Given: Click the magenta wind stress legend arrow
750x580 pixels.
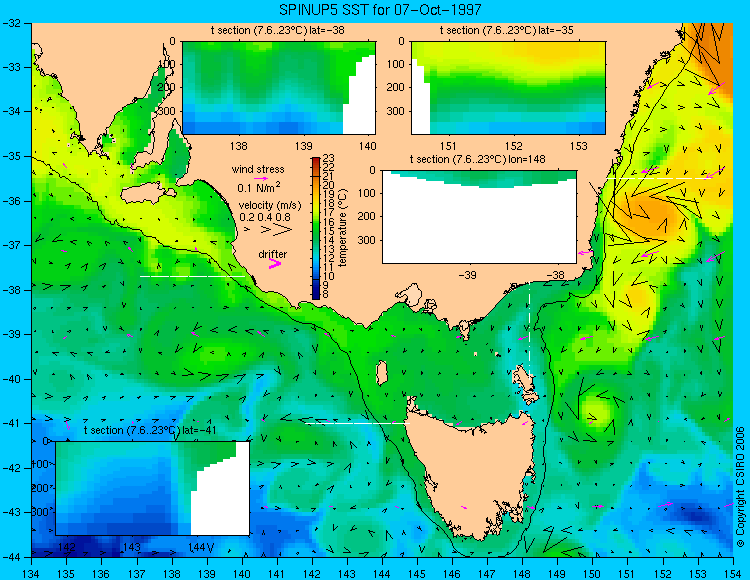Looking at the screenshot, I should click(x=261, y=178).
